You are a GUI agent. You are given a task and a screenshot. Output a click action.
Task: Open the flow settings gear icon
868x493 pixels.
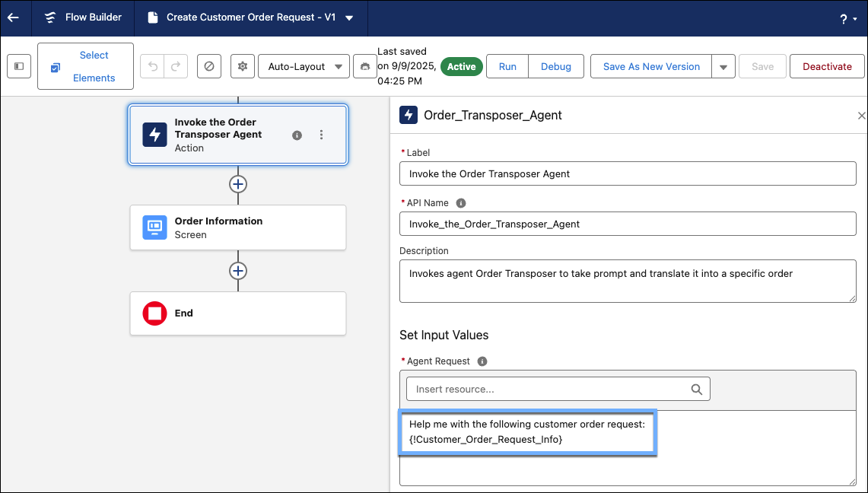[x=243, y=66]
